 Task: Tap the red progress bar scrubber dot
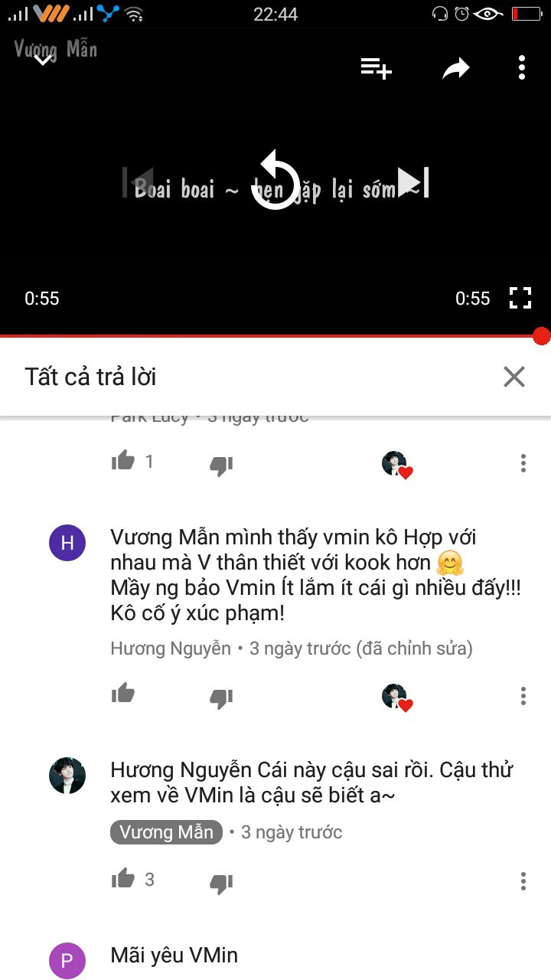tap(542, 336)
